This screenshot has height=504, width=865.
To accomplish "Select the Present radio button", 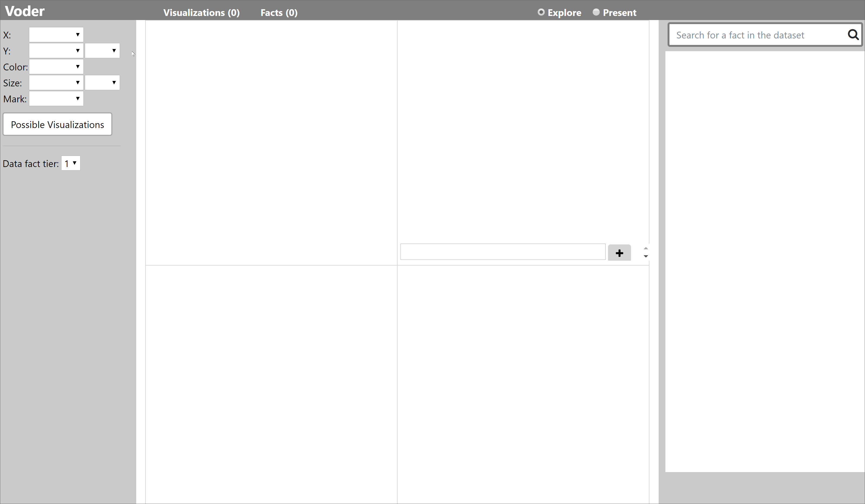I will [596, 12].
